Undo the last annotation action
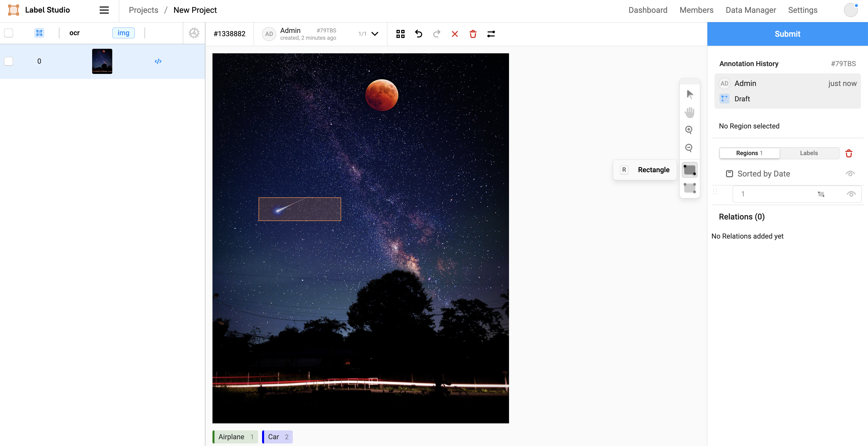 (x=418, y=34)
